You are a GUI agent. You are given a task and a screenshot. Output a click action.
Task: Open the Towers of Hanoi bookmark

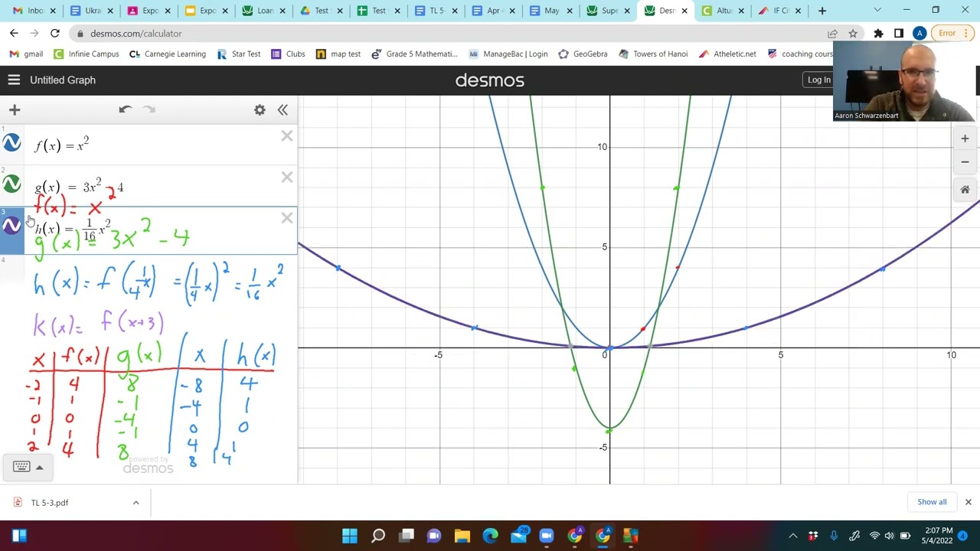652,54
